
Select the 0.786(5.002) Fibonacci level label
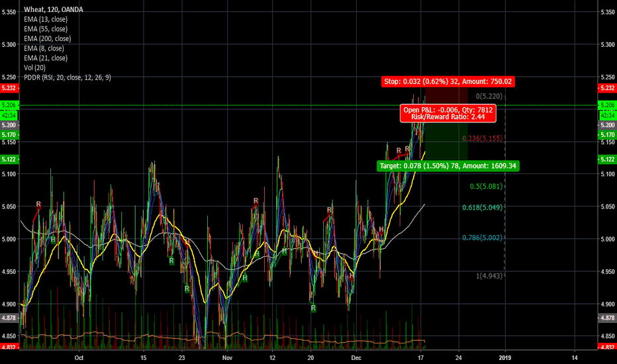pyautogui.click(x=482, y=238)
